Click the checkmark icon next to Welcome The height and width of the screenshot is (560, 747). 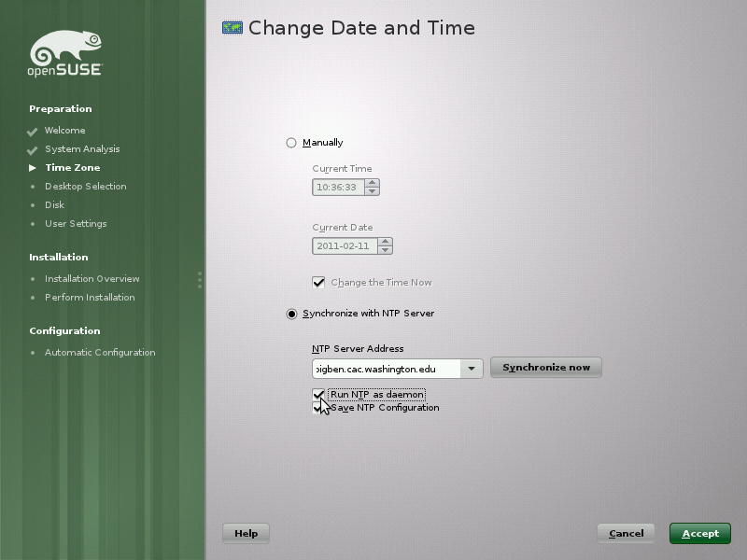coord(34,131)
